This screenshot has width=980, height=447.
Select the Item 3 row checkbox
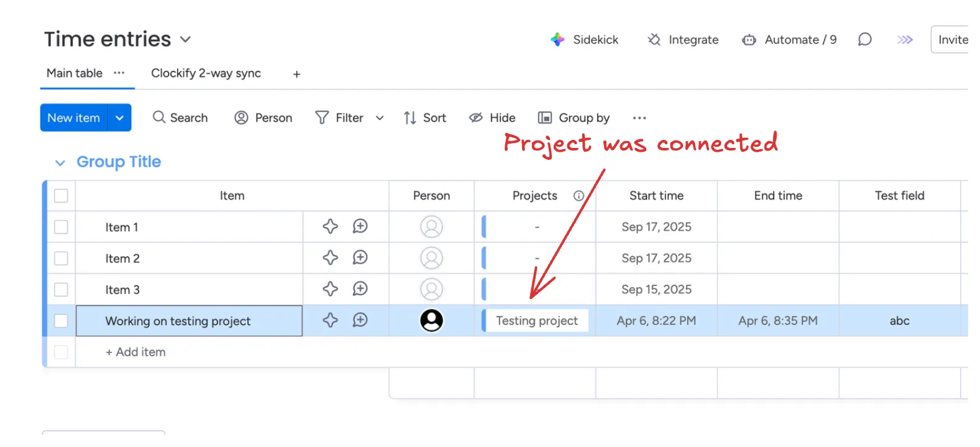pos(61,289)
